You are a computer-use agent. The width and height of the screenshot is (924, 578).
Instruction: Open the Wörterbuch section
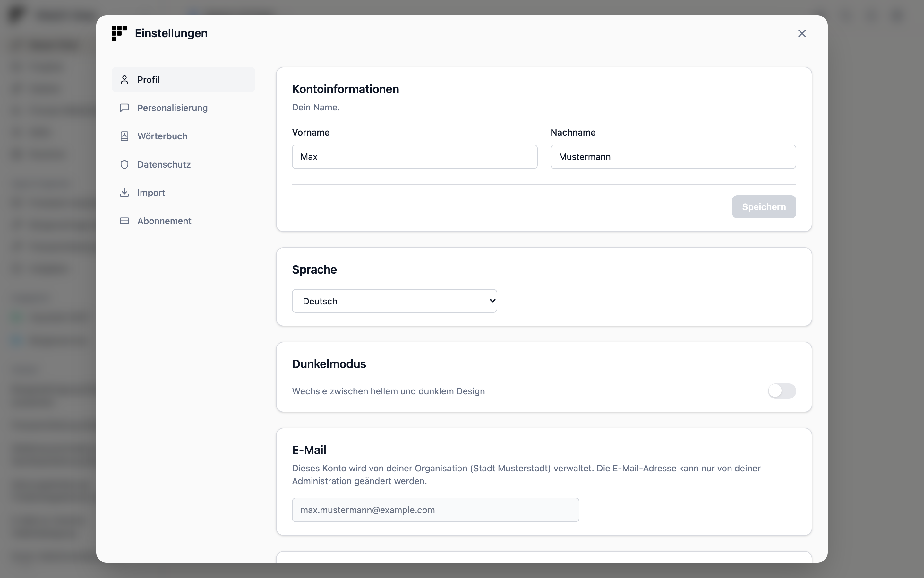click(183, 136)
